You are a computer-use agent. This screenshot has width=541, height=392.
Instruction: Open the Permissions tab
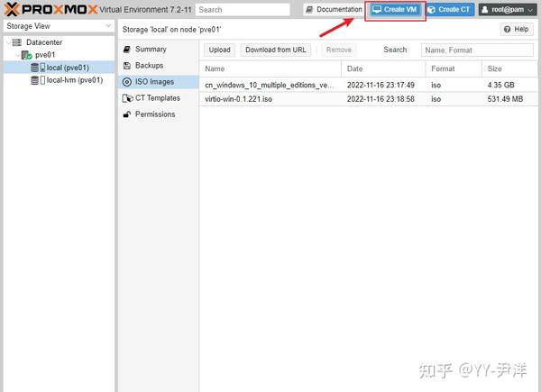tap(159, 114)
